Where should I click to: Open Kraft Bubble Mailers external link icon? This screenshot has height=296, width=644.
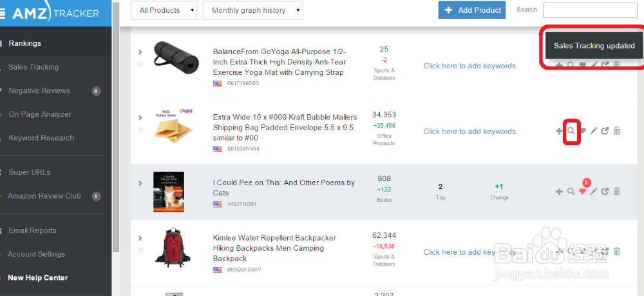pyautogui.click(x=605, y=131)
